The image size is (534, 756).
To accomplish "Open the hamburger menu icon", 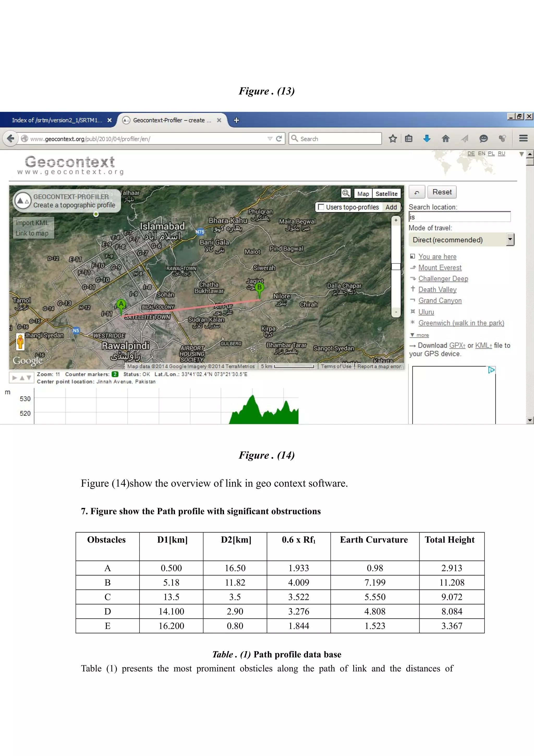I will pyautogui.click(x=523, y=138).
